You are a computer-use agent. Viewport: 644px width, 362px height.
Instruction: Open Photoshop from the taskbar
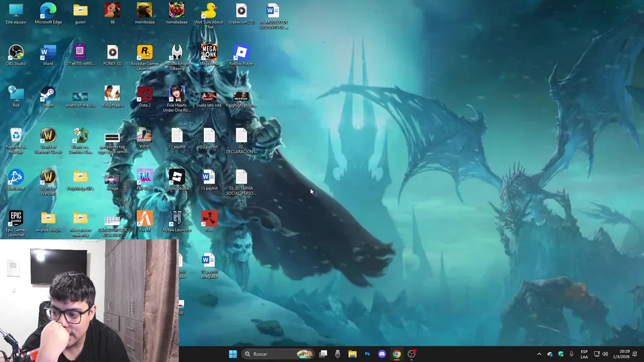click(x=367, y=354)
